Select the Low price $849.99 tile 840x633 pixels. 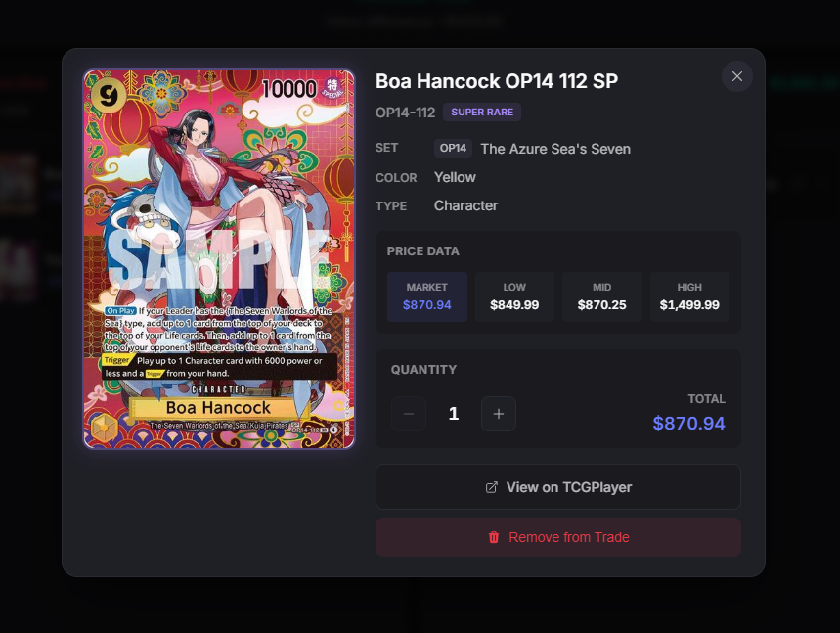pos(514,296)
